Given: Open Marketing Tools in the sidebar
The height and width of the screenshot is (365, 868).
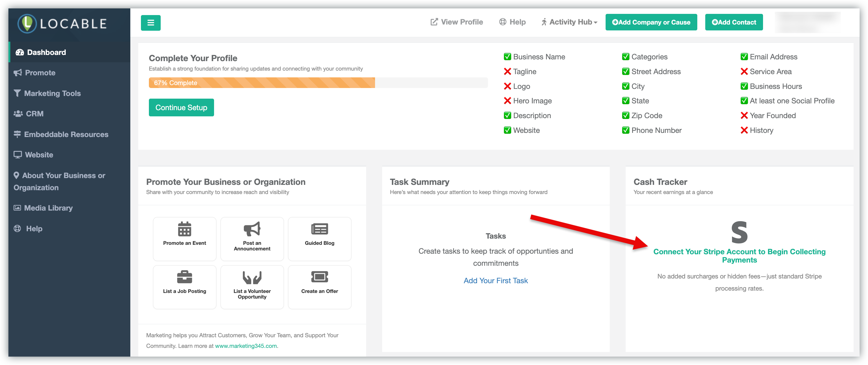Looking at the screenshot, I should tap(52, 93).
